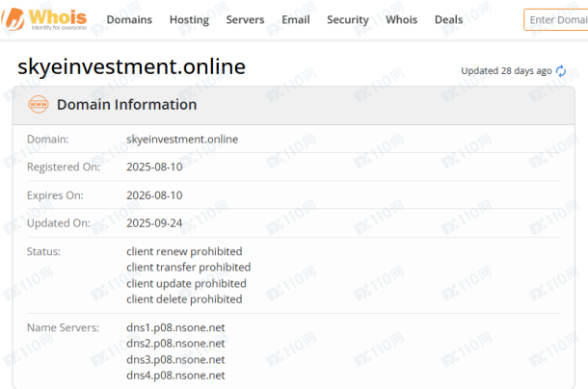Open the Security nav item

pyautogui.click(x=347, y=19)
